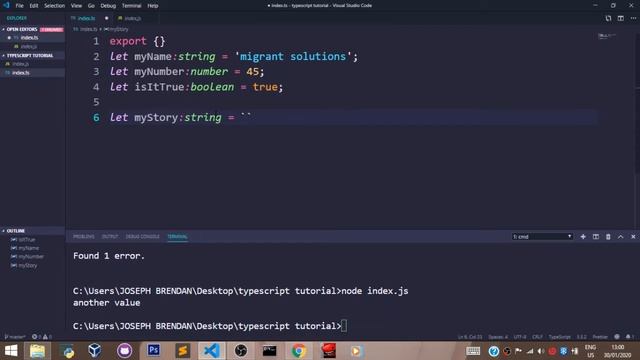Jump to myName in Outline

pos(29,248)
